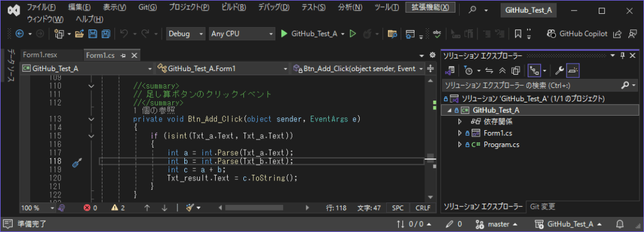
Task: Switch to the Git 変更 tab
Action: tap(543, 207)
